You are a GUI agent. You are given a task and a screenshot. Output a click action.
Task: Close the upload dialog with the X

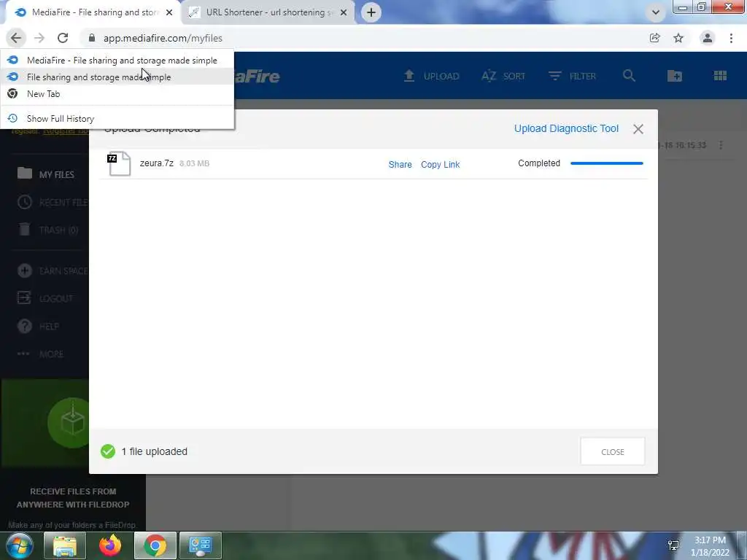point(638,129)
